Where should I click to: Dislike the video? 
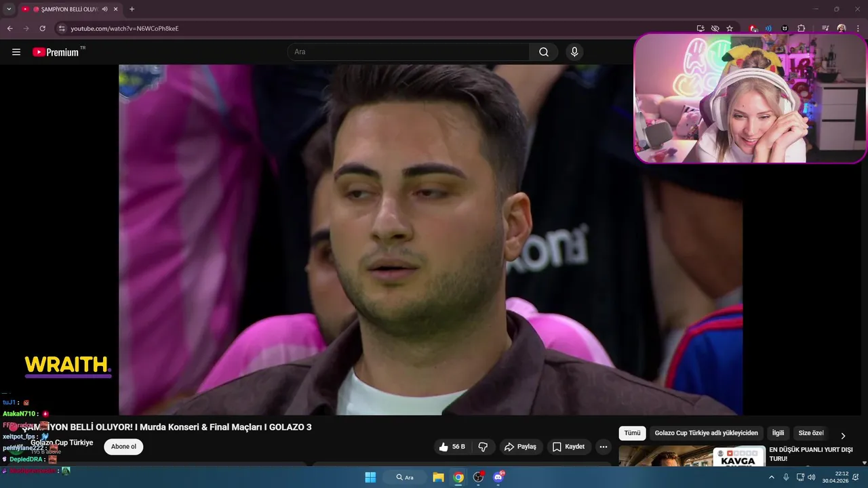(x=484, y=447)
